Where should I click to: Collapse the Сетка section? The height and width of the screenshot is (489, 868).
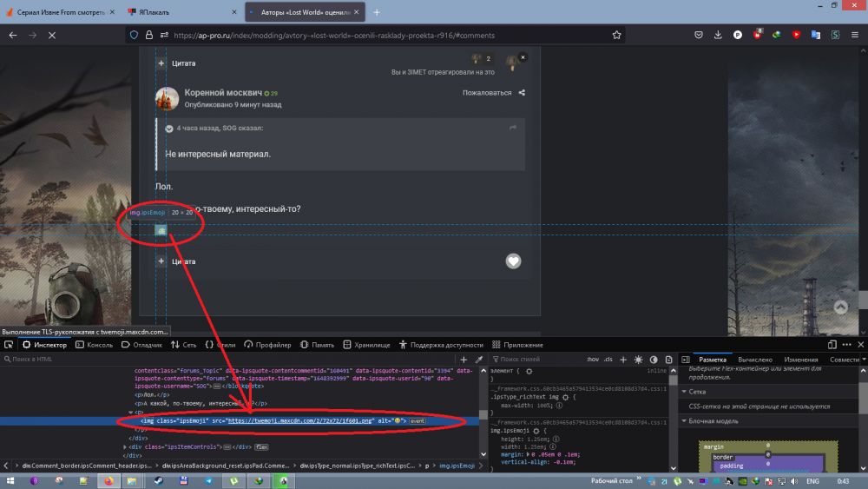coord(683,392)
